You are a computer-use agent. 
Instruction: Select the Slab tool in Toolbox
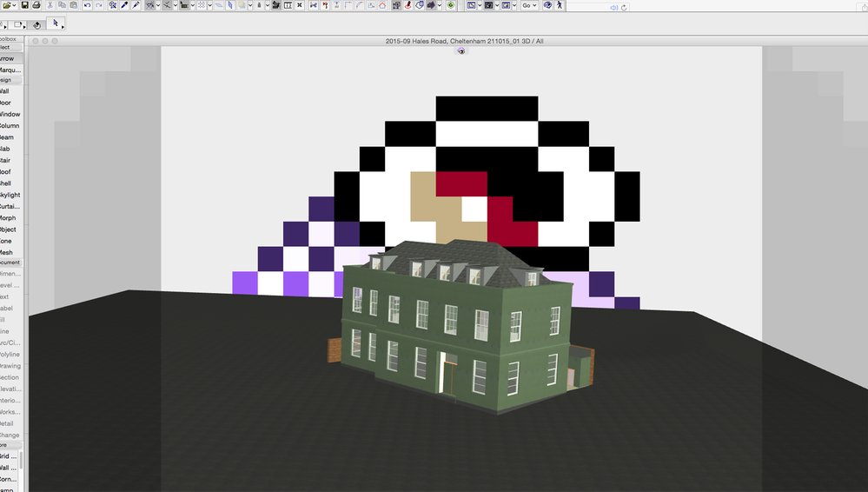click(x=10, y=149)
